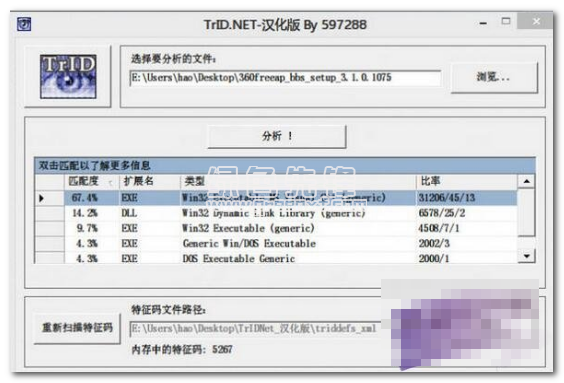
Task: Click the 内存中的特征码: 5267 label
Action: coord(182,349)
